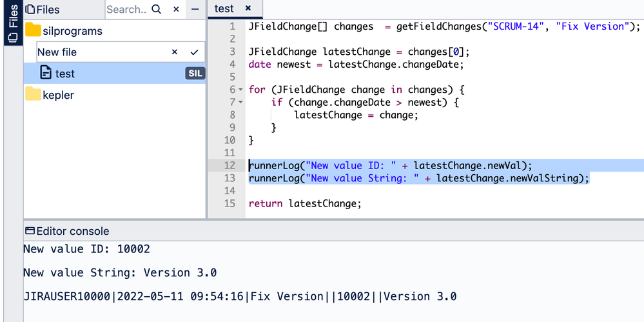Image resolution: width=644 pixels, height=322 pixels.
Task: Collapse the if block at line 7
Action: pos(240,103)
